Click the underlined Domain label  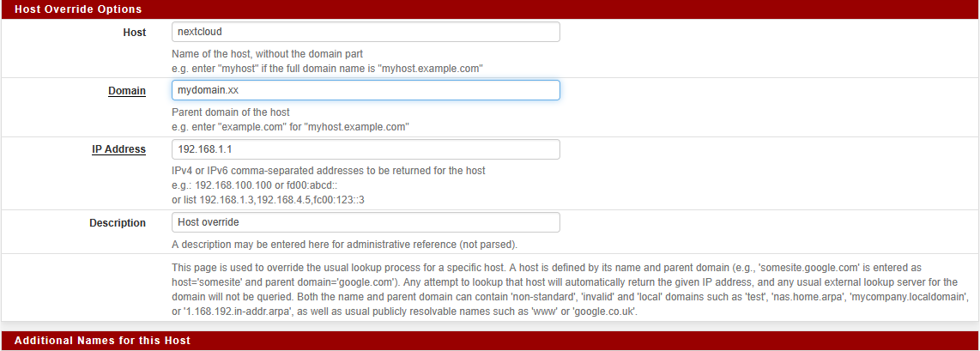[x=127, y=91]
